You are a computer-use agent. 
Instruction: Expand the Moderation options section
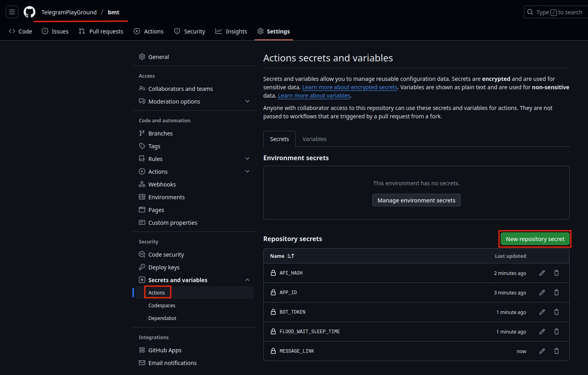coord(247,102)
